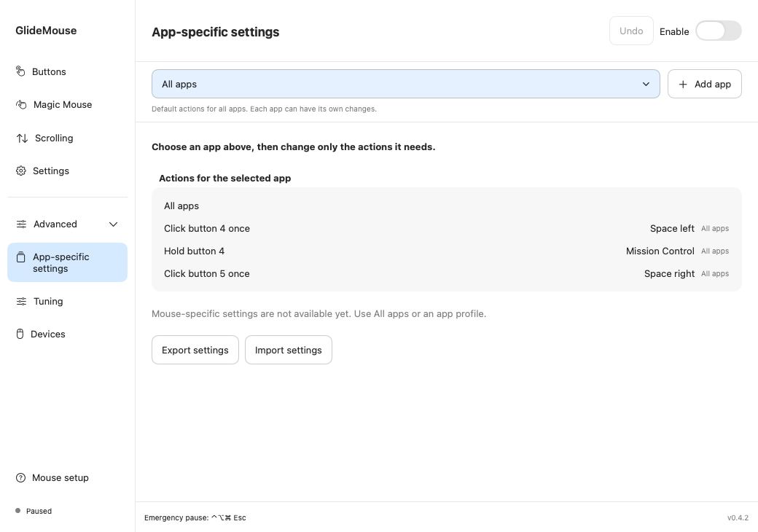
Task: Open the All apps dropdown
Action: [405, 84]
